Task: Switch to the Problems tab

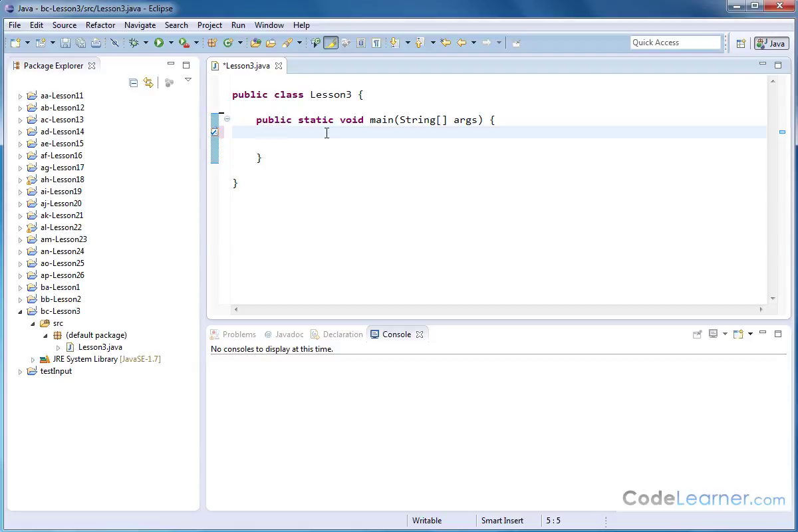Action: pos(233,334)
